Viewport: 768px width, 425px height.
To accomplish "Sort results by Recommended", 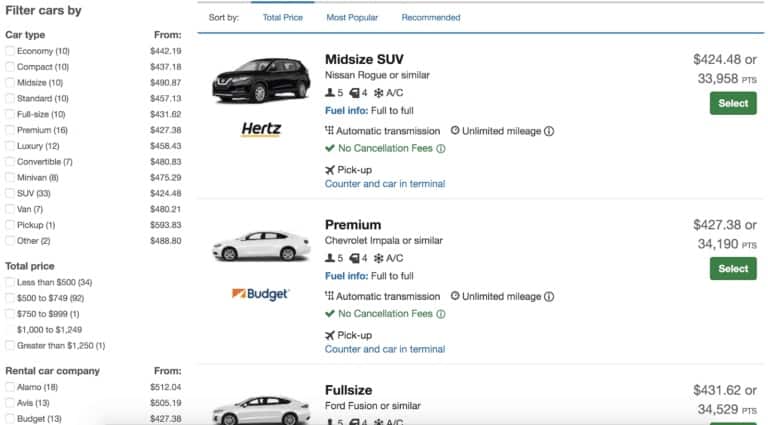I will (x=431, y=18).
